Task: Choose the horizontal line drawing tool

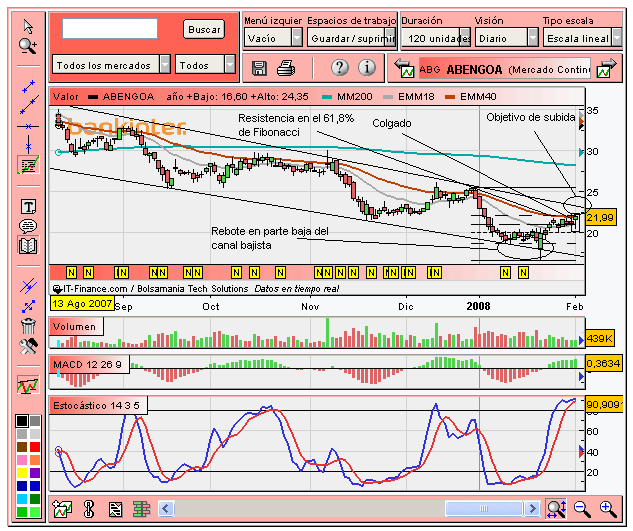Action: (x=28, y=126)
